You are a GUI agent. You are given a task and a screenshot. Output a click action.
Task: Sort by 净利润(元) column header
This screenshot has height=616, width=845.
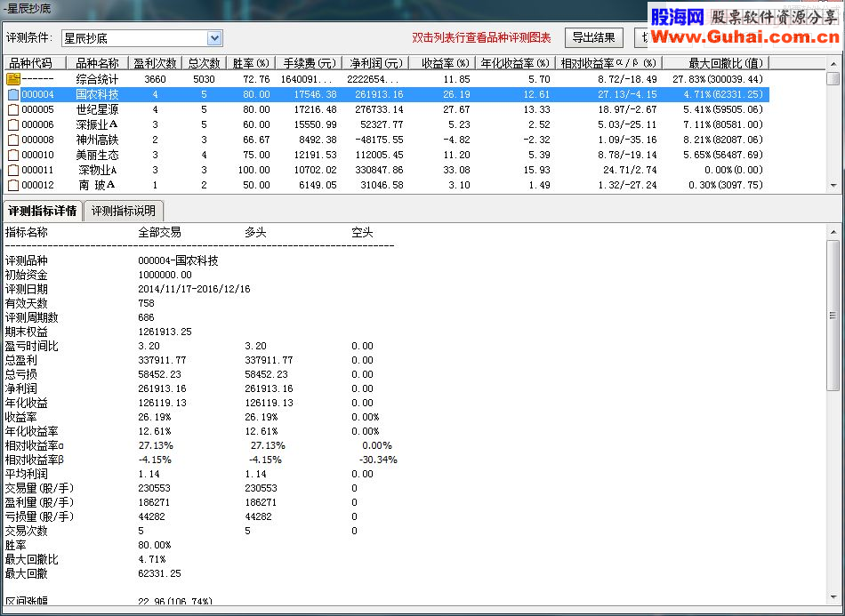pyautogui.click(x=375, y=63)
